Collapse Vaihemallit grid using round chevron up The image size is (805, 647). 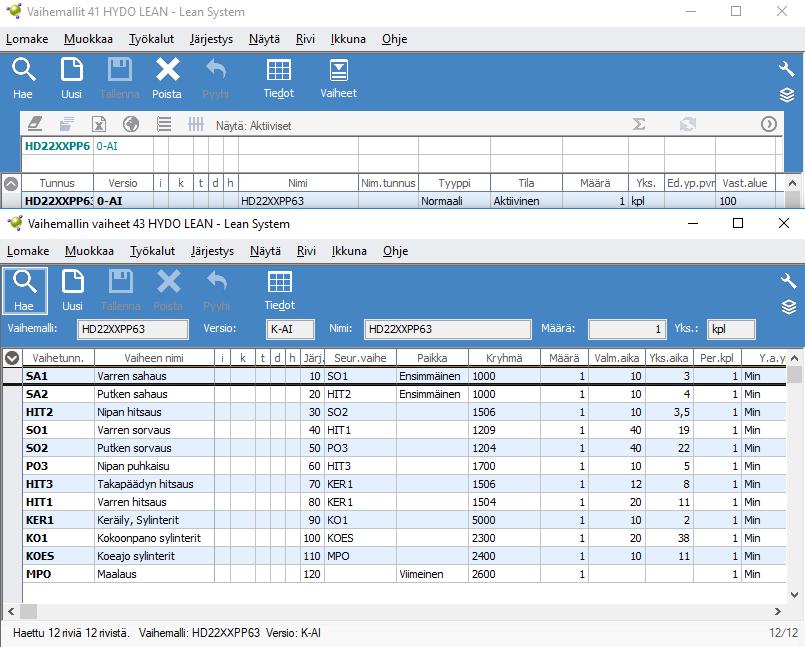coord(11,183)
